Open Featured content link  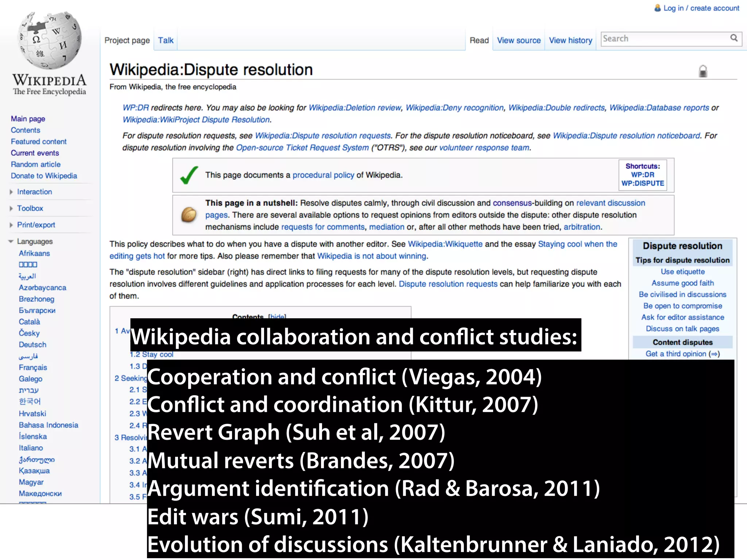coord(39,141)
